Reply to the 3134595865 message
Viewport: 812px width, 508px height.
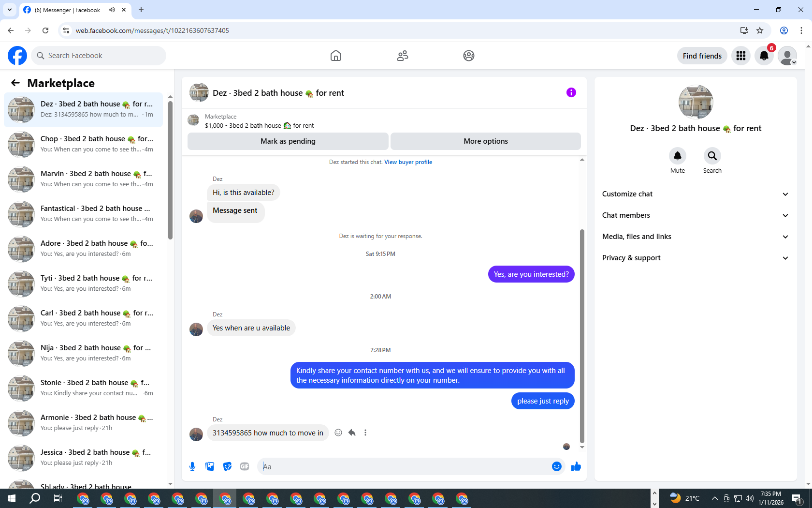(x=352, y=433)
